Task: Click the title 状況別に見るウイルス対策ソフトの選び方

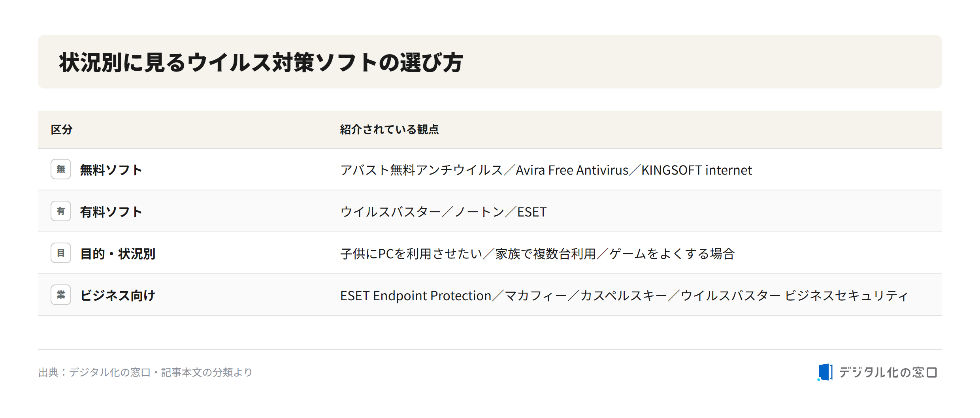Action: pos(261,62)
